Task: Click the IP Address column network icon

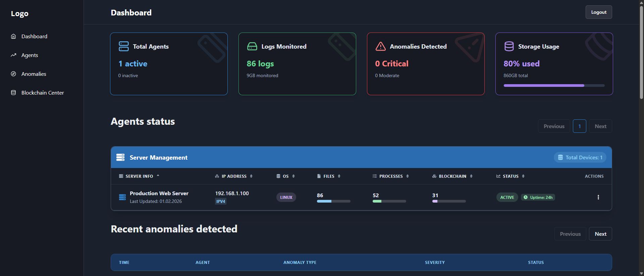Action: pyautogui.click(x=217, y=176)
